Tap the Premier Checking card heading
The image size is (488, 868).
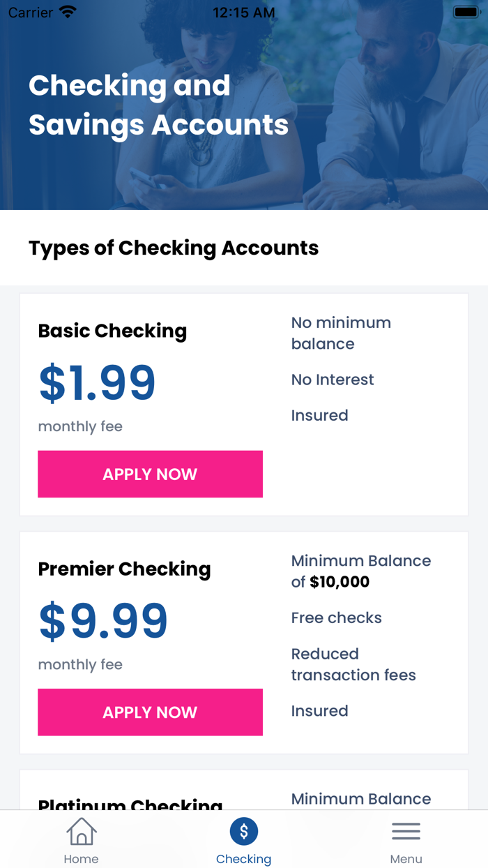coord(124,569)
